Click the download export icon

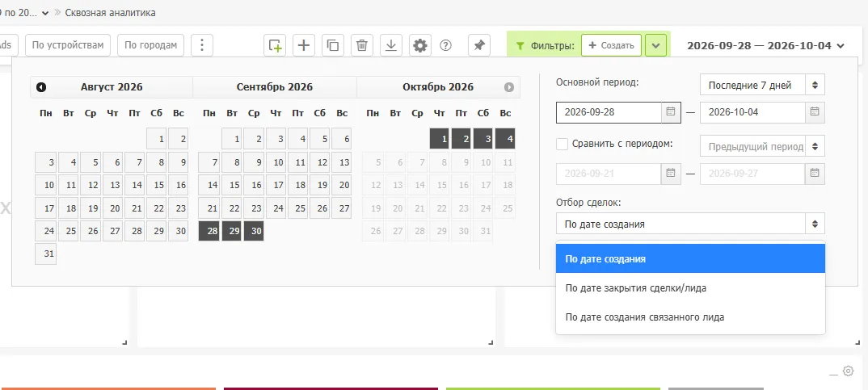click(391, 45)
